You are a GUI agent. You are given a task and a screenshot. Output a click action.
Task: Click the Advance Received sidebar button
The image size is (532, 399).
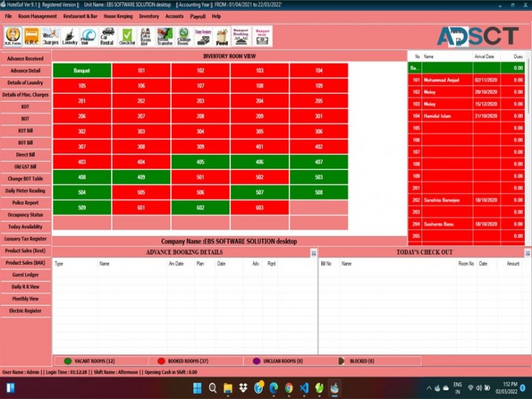[25, 58]
